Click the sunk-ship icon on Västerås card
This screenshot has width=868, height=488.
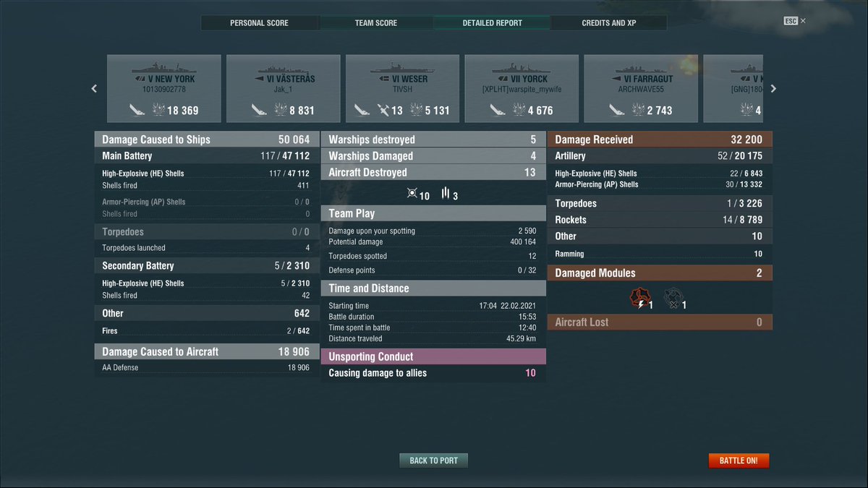tap(260, 110)
